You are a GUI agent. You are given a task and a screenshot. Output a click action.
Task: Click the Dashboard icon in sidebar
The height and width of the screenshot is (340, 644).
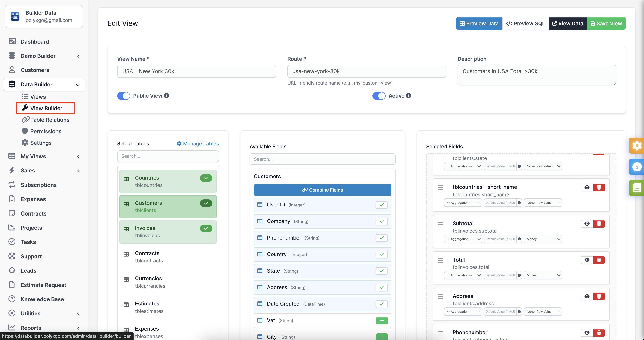[12, 41]
